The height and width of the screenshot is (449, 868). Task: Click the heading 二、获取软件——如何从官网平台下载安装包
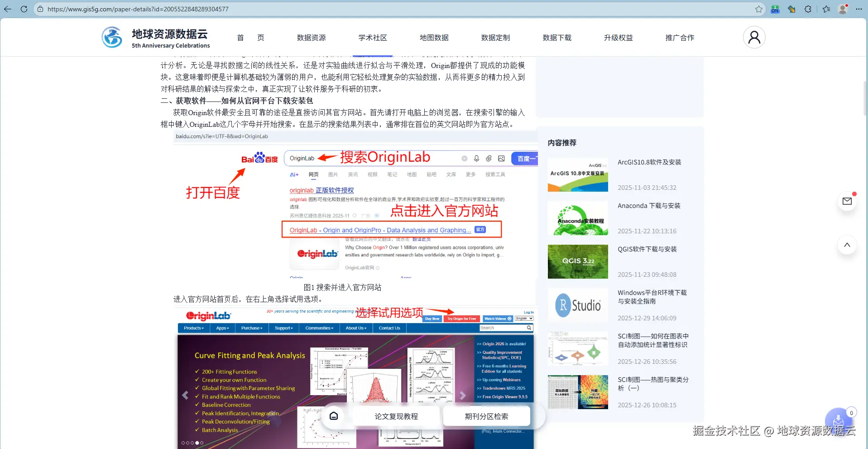point(237,101)
